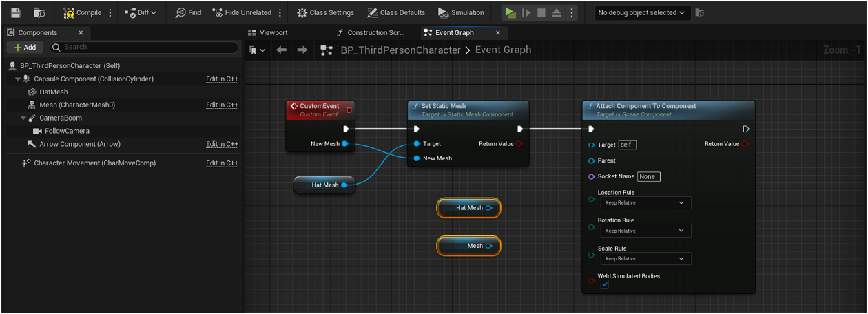Toggle the Weld Simulated Bodies checkbox
This screenshot has width=868, height=314.
(604, 284)
